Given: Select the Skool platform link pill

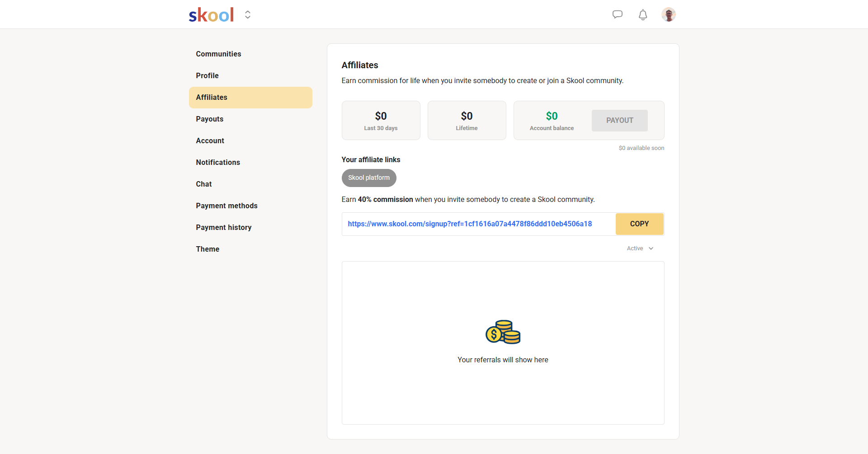Looking at the screenshot, I should pyautogui.click(x=369, y=178).
